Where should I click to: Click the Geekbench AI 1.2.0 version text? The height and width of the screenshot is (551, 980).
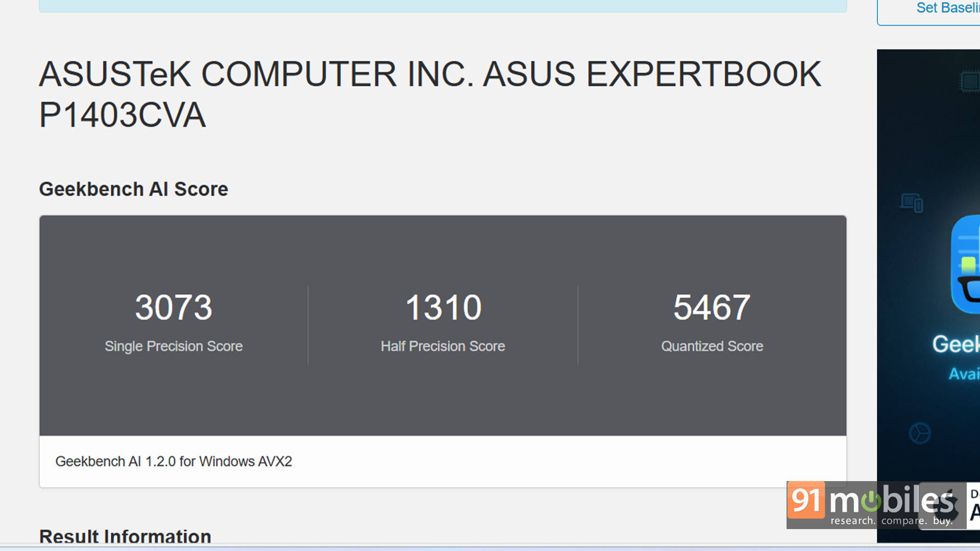[x=174, y=462]
